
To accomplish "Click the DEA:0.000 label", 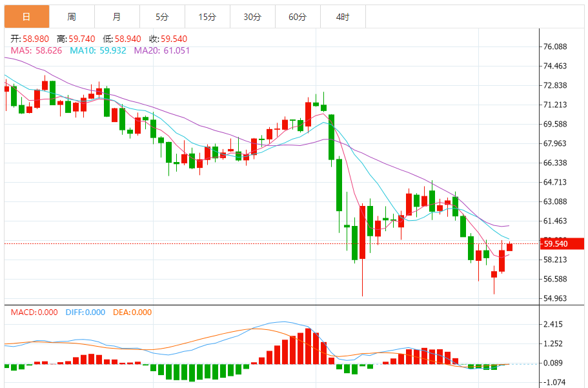I will click(132, 312).
